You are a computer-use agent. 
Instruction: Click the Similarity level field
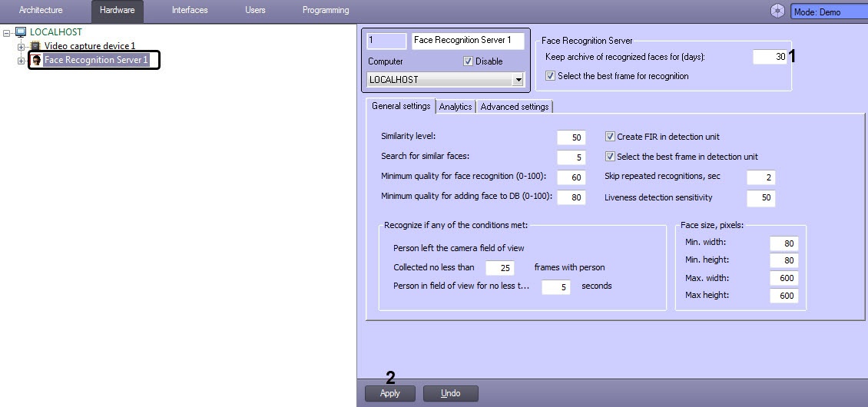[x=571, y=137]
